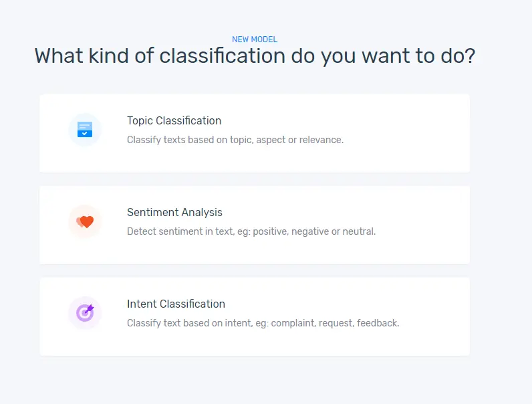Click empty right side of Intent card
The image size is (532, 404).
(434, 316)
